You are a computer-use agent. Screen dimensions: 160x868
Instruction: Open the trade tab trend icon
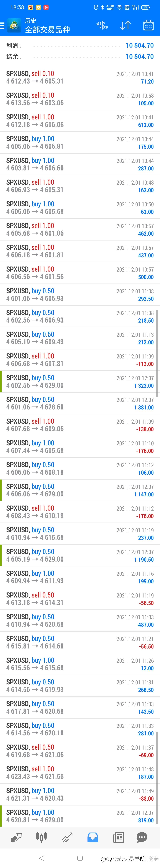pyautogui.click(x=67, y=837)
